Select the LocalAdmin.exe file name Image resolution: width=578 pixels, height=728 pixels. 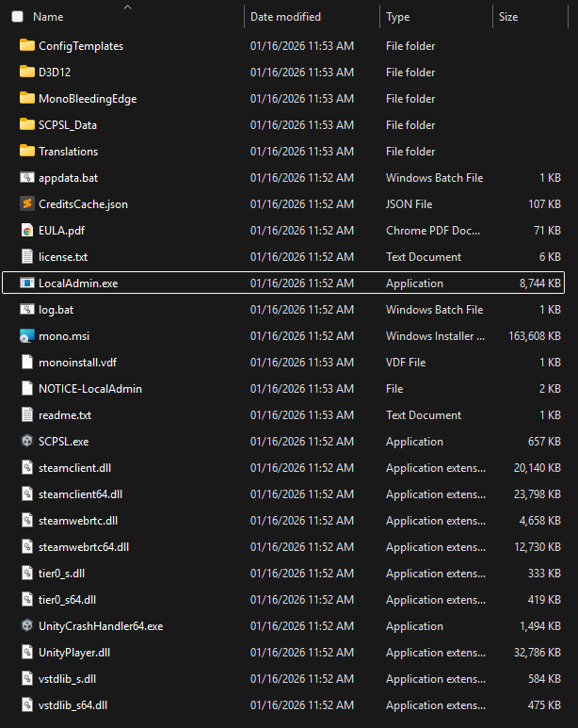click(x=78, y=283)
